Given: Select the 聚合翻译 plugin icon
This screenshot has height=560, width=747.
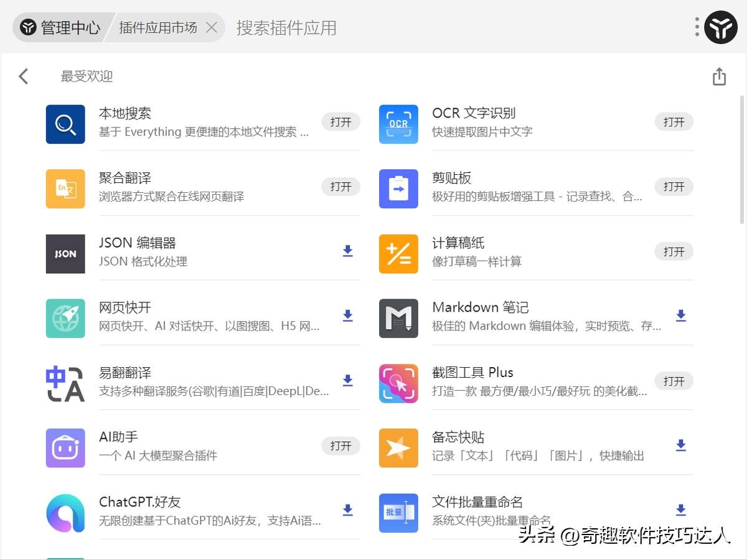Looking at the screenshot, I should tap(65, 189).
